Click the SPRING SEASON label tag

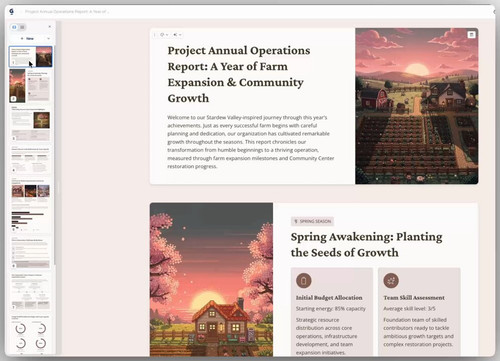pos(312,221)
